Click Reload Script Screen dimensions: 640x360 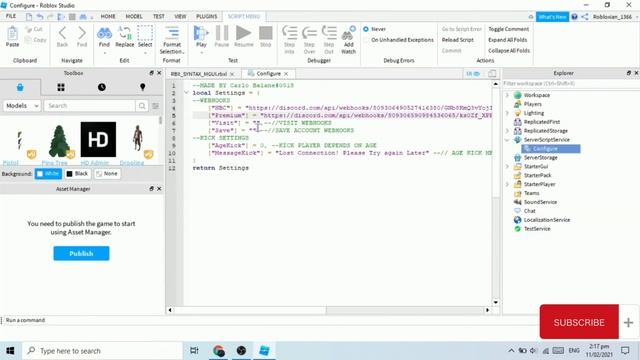click(x=458, y=40)
